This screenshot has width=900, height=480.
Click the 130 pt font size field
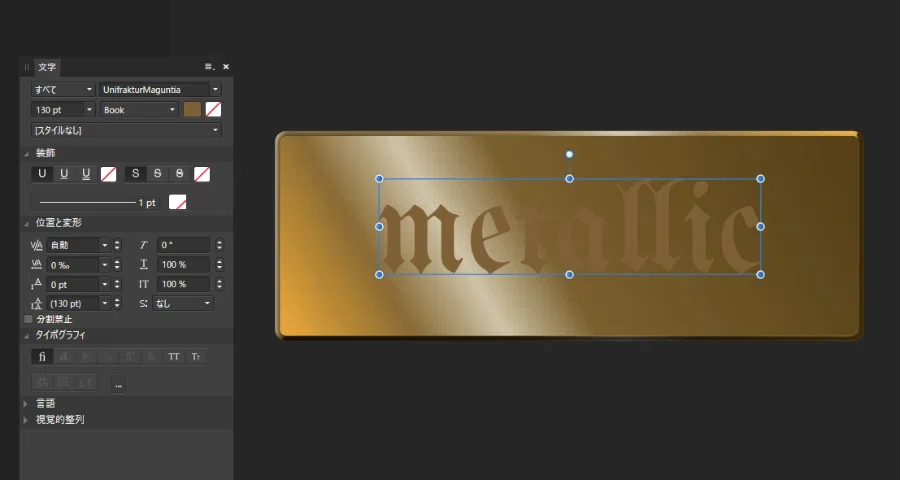point(57,110)
